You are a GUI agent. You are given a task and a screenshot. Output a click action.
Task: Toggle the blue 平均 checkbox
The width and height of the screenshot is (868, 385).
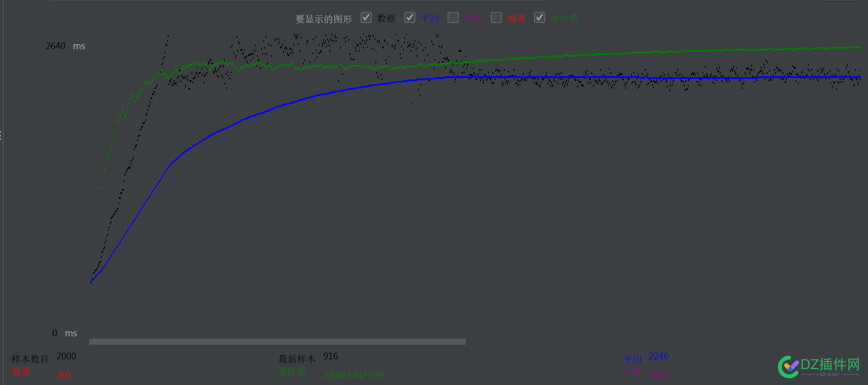click(410, 18)
